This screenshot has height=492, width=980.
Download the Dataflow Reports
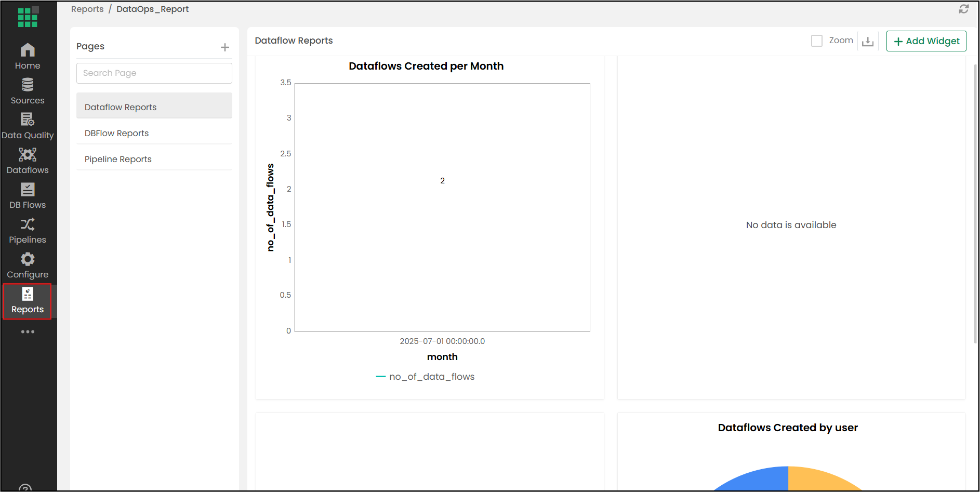pyautogui.click(x=868, y=41)
